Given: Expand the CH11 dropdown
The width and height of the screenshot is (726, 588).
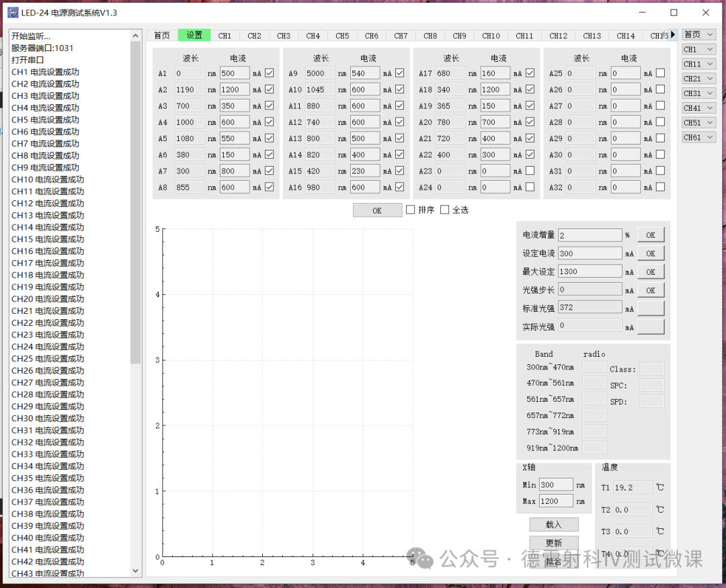Looking at the screenshot, I should pos(698,64).
